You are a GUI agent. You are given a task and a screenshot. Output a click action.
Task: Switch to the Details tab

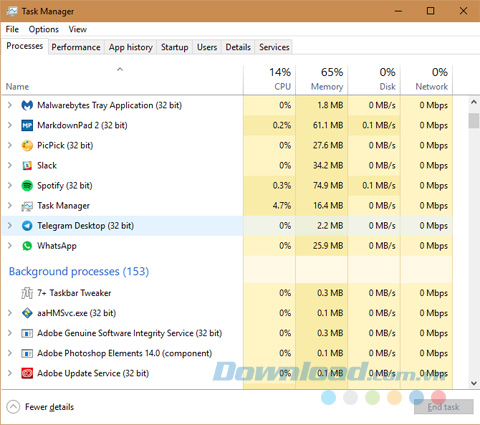(x=238, y=47)
